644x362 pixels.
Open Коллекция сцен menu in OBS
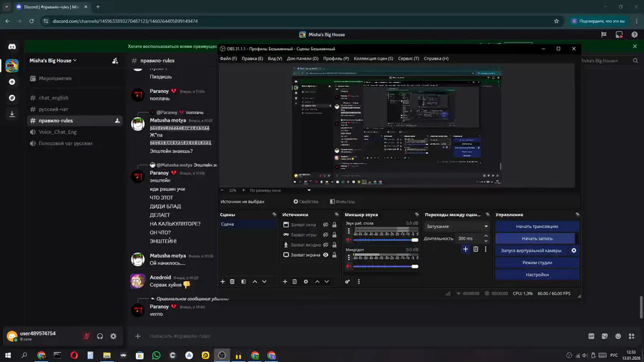(x=374, y=59)
